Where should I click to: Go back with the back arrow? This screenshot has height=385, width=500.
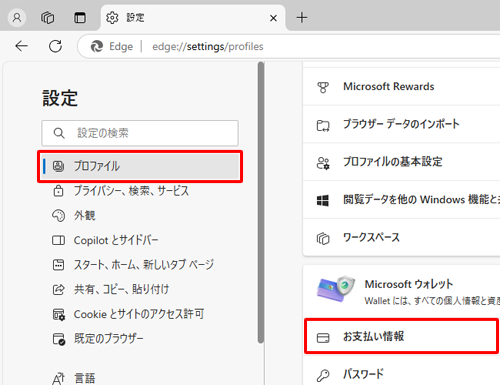tap(22, 46)
